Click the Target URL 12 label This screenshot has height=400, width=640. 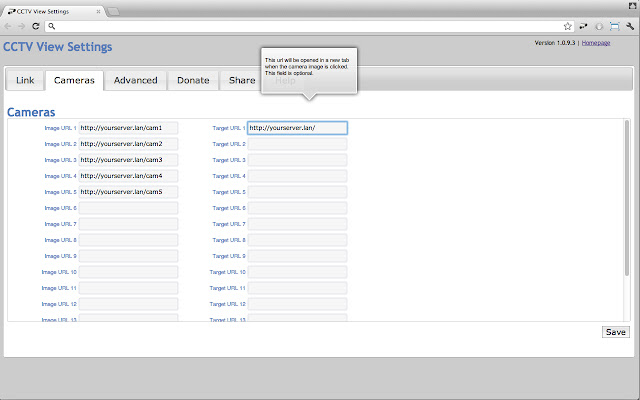(227, 304)
